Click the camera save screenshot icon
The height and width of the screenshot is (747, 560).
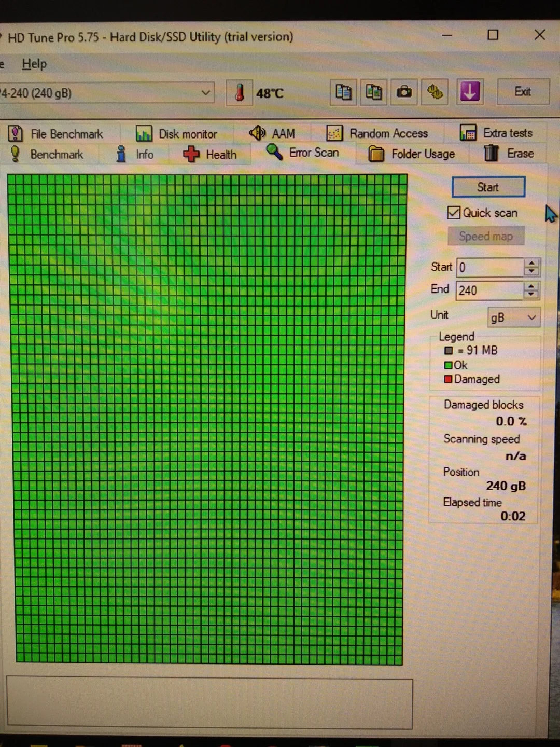[404, 92]
